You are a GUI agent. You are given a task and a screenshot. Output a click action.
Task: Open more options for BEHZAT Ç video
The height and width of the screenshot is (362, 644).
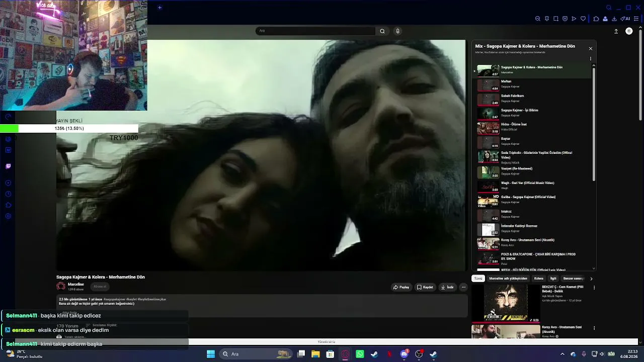(594, 288)
